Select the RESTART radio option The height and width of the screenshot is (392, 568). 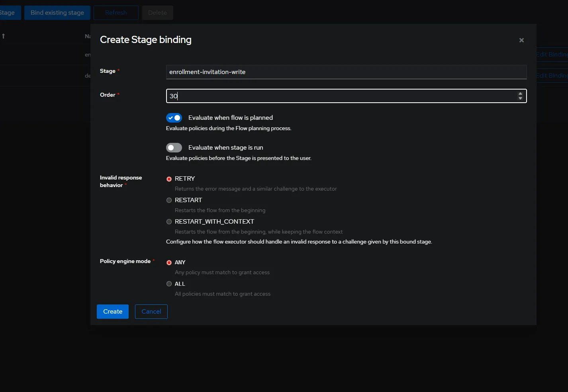coord(169,200)
